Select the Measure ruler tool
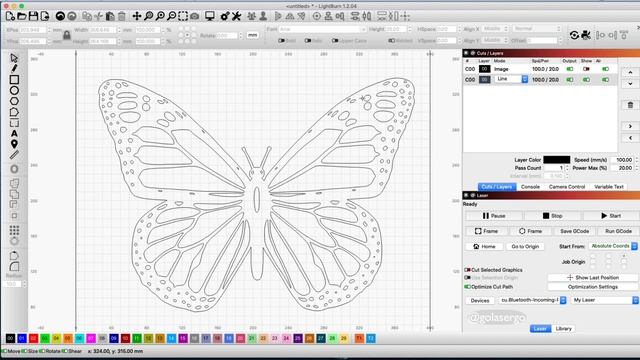The height and width of the screenshot is (360, 640). (x=14, y=155)
